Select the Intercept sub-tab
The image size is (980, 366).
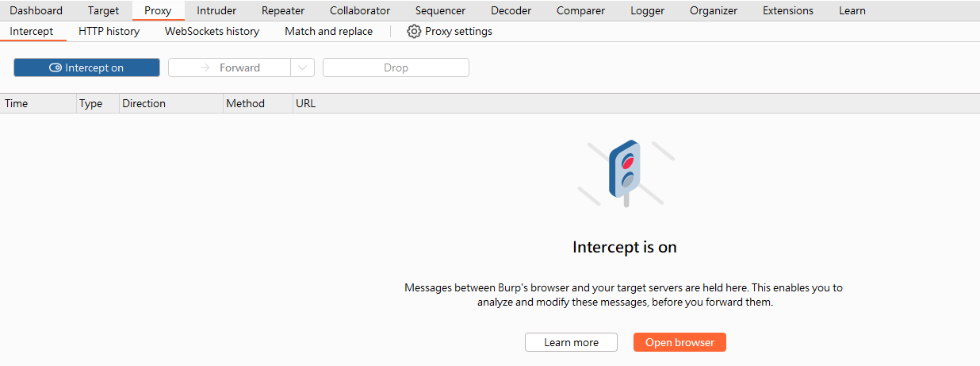tap(32, 32)
